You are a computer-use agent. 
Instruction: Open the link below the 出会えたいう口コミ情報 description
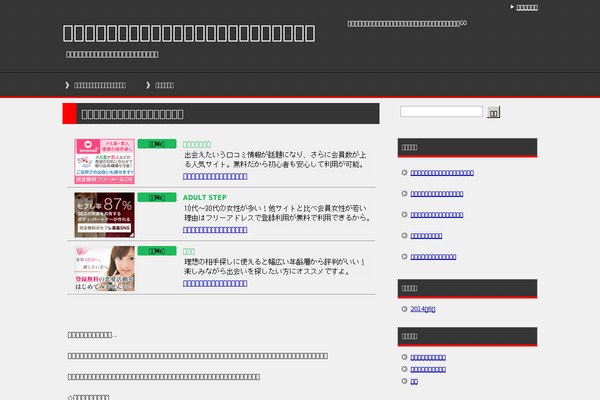[x=215, y=176]
